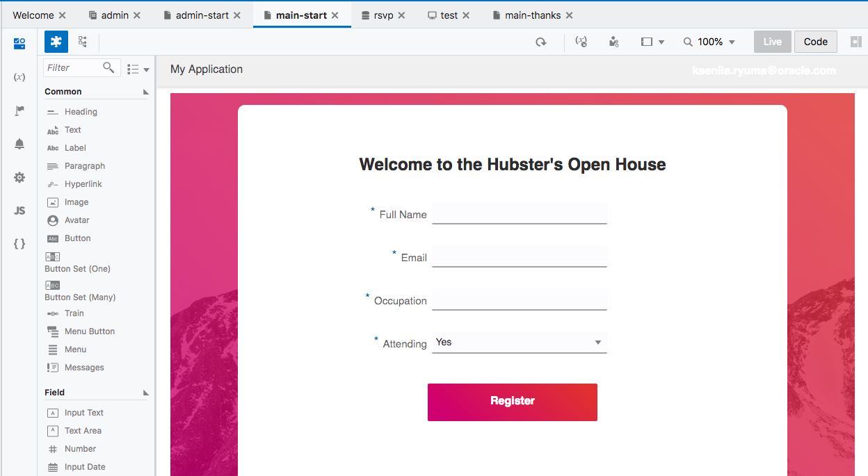Open the 100% zoom dropdown
Viewport: 868px width, 476px height.
(709, 42)
